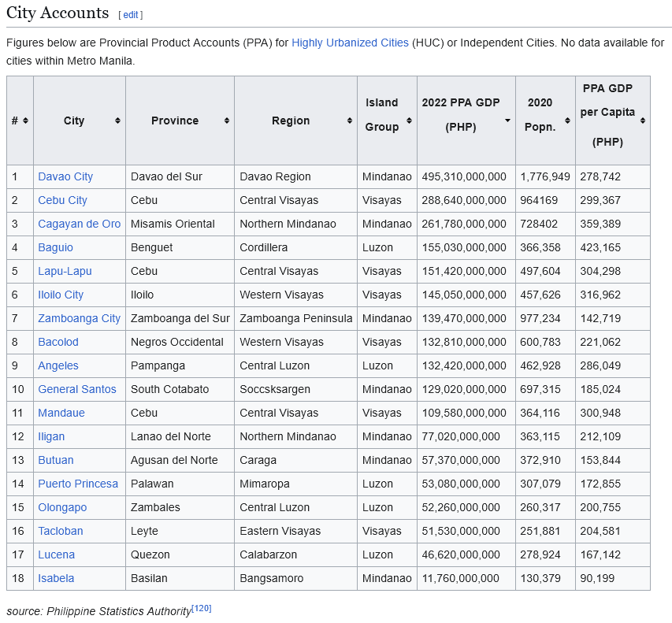Screen dimensions: 672x623
Task: Sort by Island Group sort arrows
Action: pos(410,121)
